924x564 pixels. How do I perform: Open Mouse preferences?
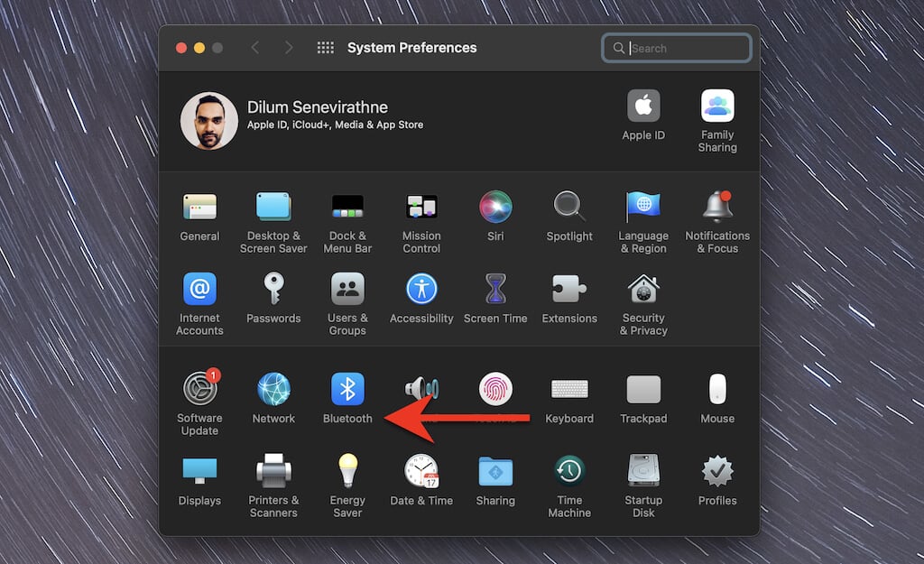pos(717,389)
